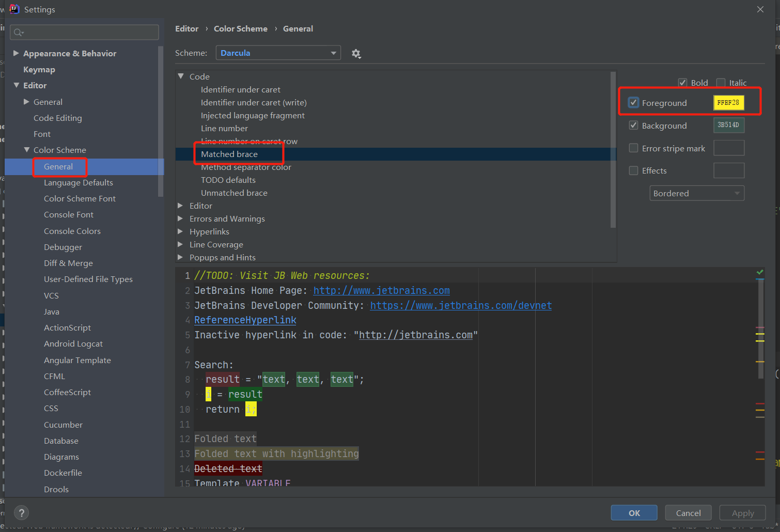Viewport: 780px width, 532px height.
Task: Expand the Hyperlinks category
Action: point(181,231)
